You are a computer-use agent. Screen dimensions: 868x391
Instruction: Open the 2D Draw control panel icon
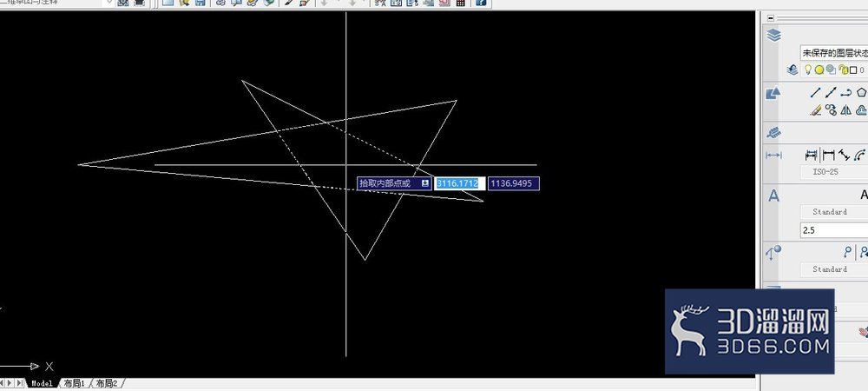click(773, 93)
